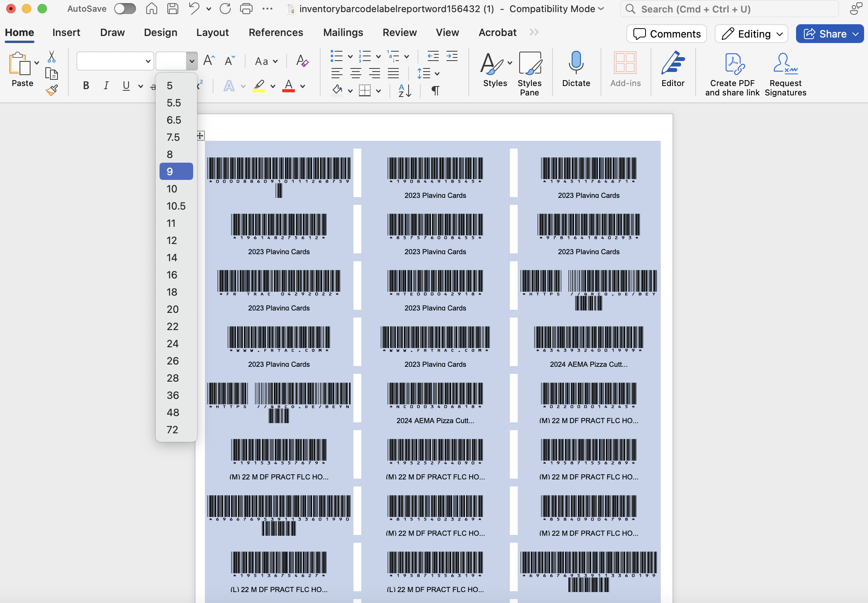The image size is (868, 603).
Task: Toggle underline formatting
Action: click(x=126, y=86)
